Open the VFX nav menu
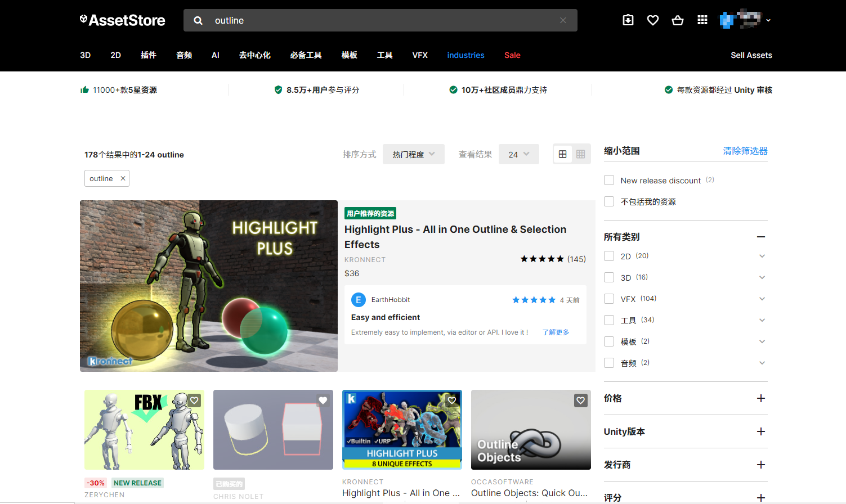Viewport: 846px width, 504px height. point(420,55)
